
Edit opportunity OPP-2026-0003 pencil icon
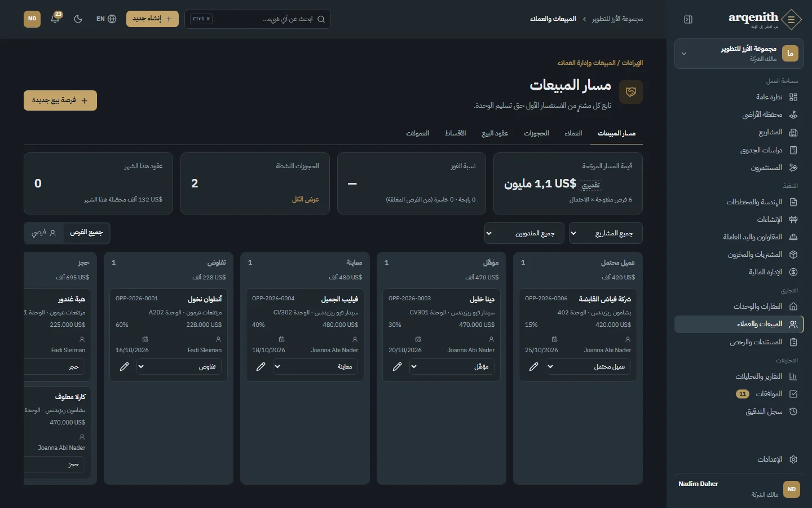click(397, 367)
